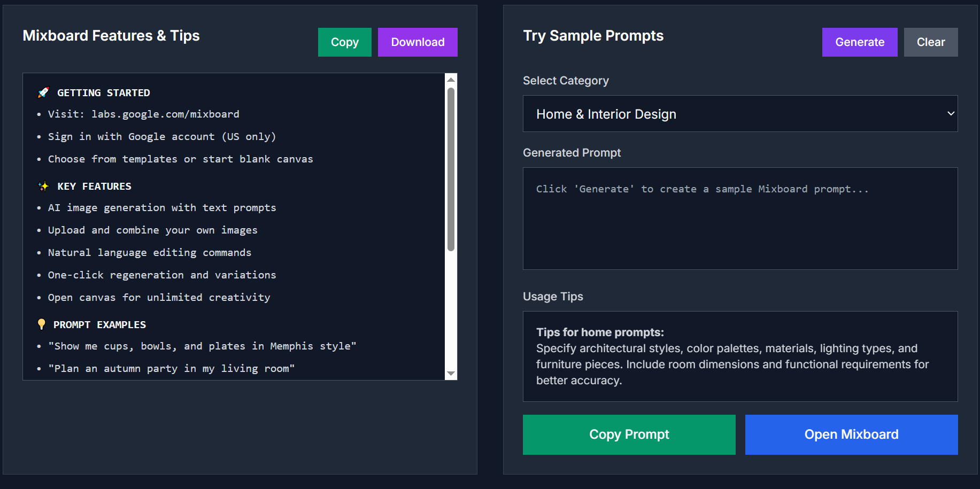The image size is (980, 489).
Task: Click the tips panel scrollbar thumb
Action: click(451, 169)
